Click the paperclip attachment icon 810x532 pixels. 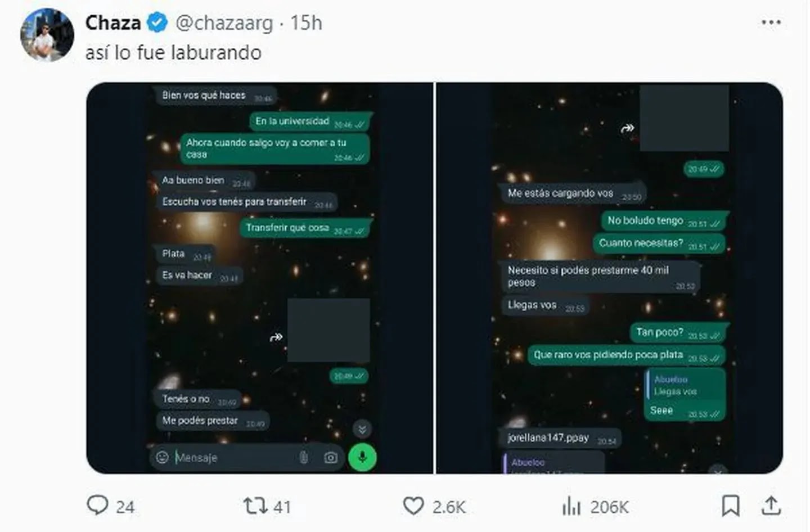[x=304, y=457]
